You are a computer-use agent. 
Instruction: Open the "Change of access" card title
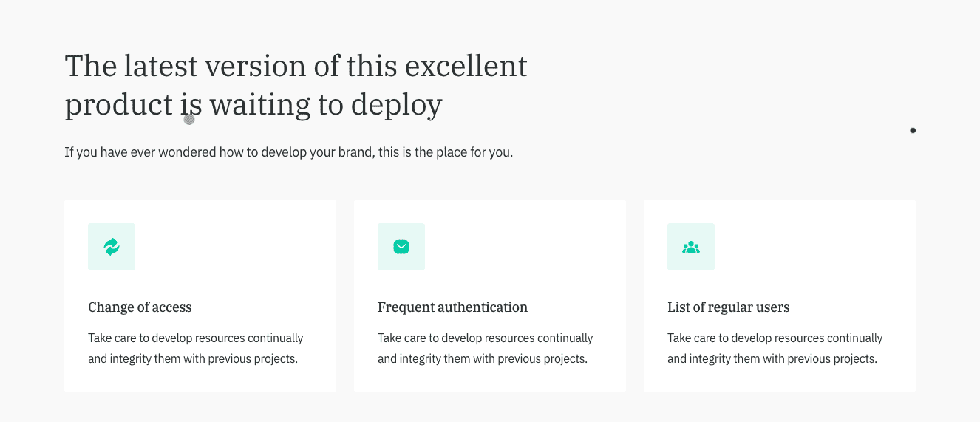(x=140, y=307)
